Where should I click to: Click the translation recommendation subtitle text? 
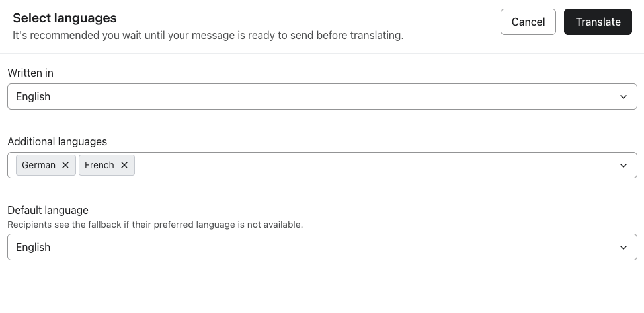click(208, 35)
